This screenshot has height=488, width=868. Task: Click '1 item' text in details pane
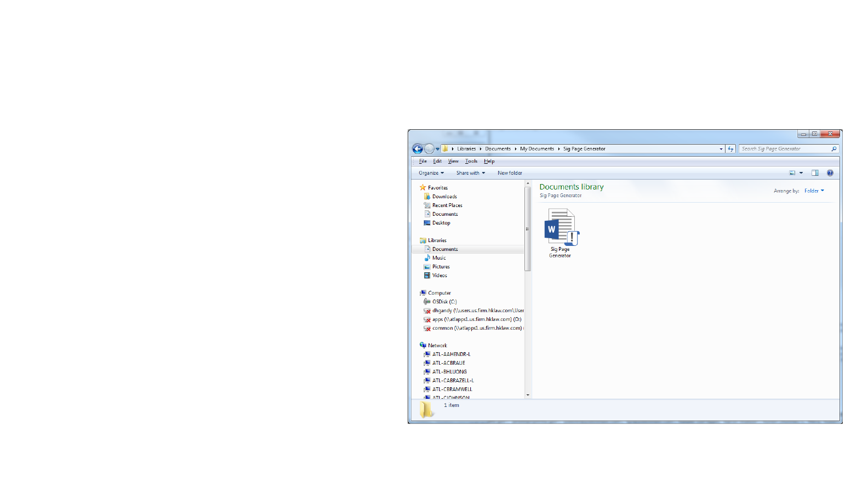tap(452, 405)
